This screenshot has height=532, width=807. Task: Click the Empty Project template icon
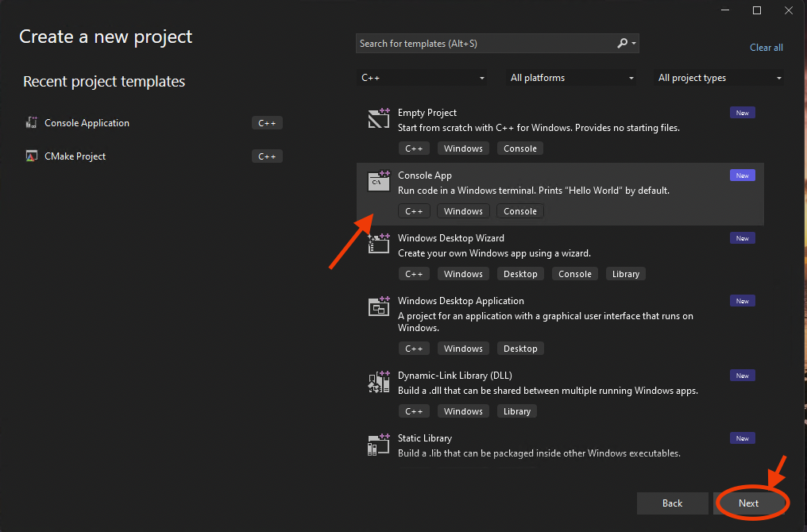click(x=379, y=118)
